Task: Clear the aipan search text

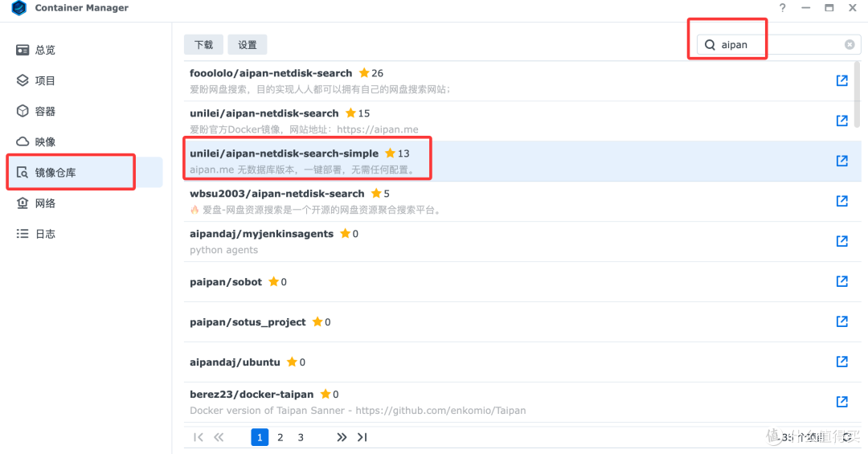Action: click(x=850, y=44)
